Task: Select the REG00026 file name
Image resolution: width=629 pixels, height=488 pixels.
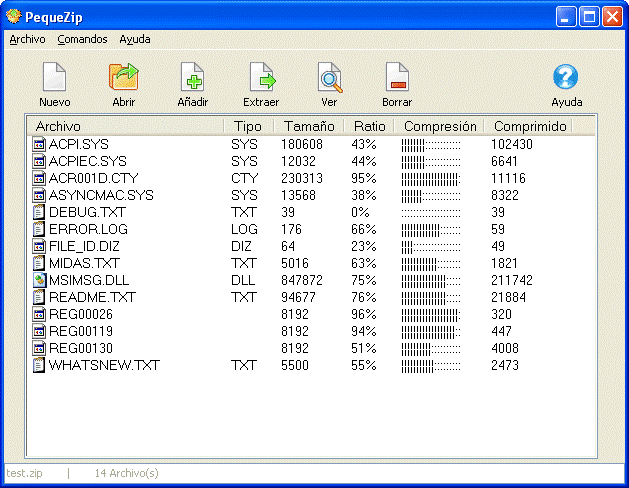Action: tap(81, 314)
